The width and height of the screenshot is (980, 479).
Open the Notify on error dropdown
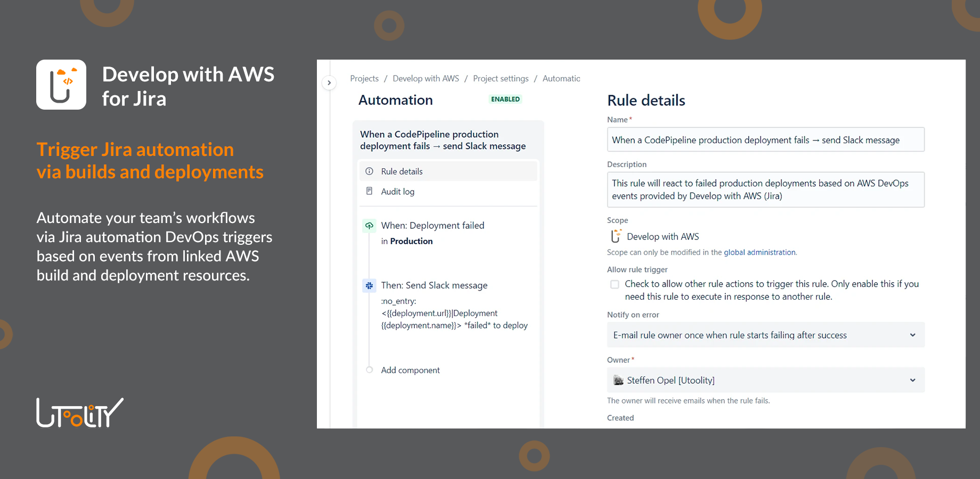pyautogui.click(x=765, y=335)
